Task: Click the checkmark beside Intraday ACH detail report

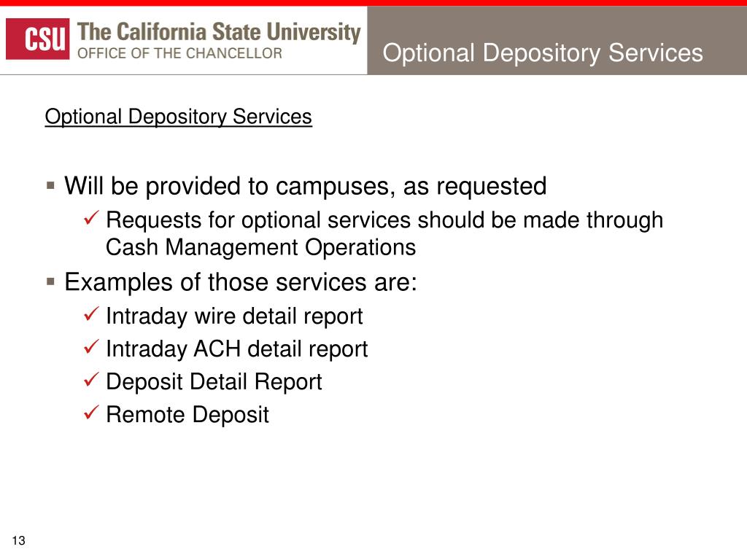Action: (91, 346)
